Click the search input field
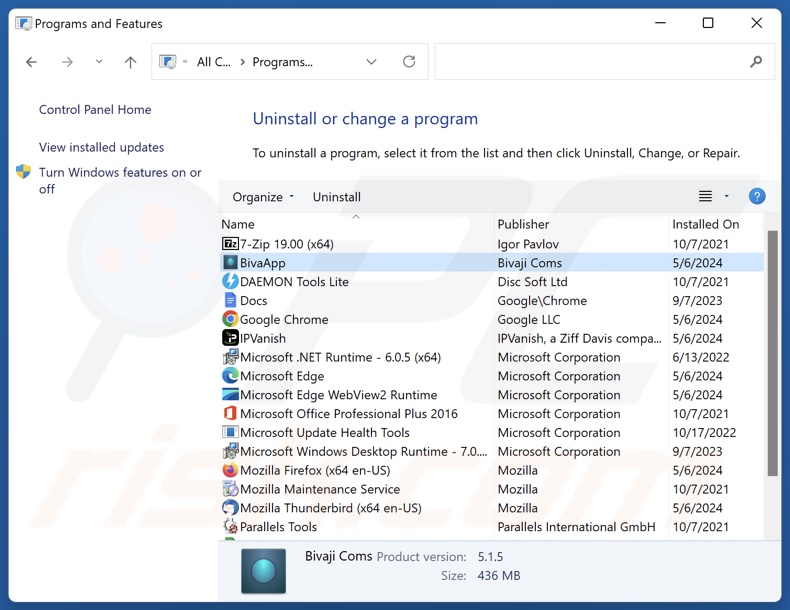The width and height of the screenshot is (790, 610). [x=605, y=61]
